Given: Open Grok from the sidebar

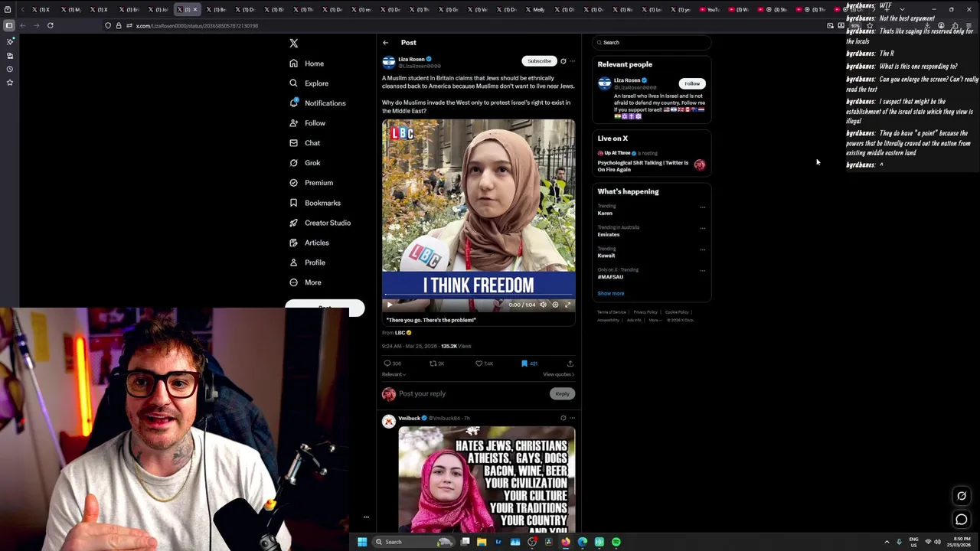Looking at the screenshot, I should (305, 163).
